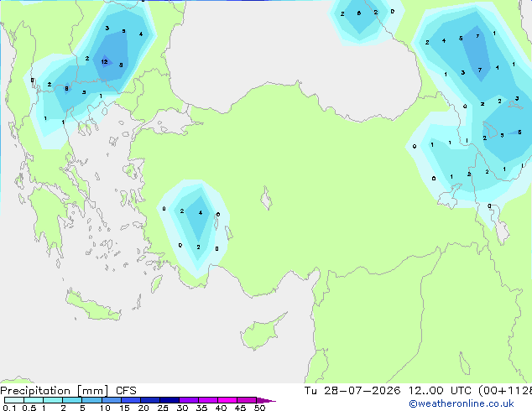The height and width of the screenshot is (411, 532).
Task: Click the legend label '30'
Action: click(182, 408)
